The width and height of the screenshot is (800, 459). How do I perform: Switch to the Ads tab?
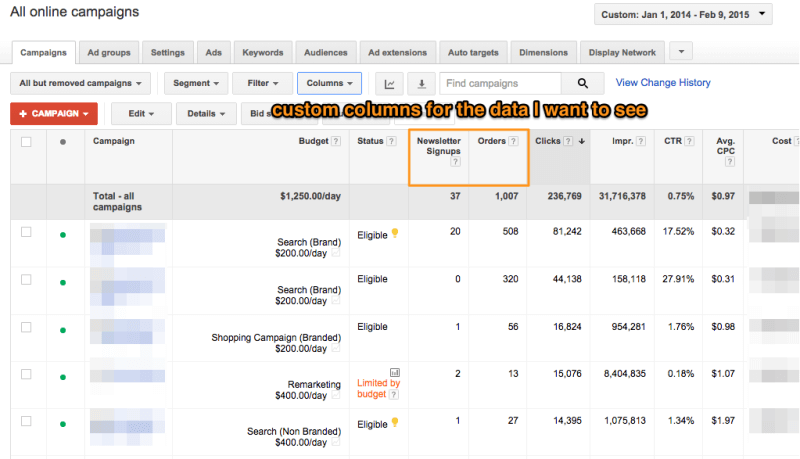tap(213, 53)
